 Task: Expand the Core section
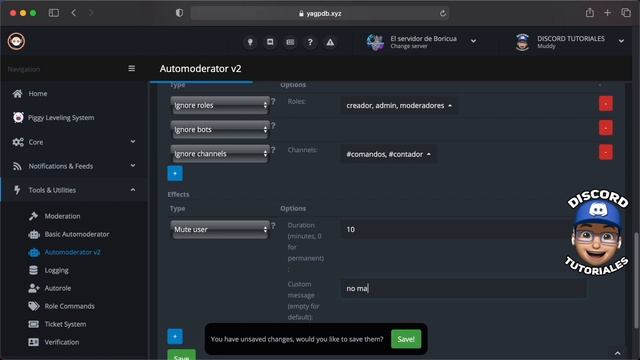click(x=73, y=142)
